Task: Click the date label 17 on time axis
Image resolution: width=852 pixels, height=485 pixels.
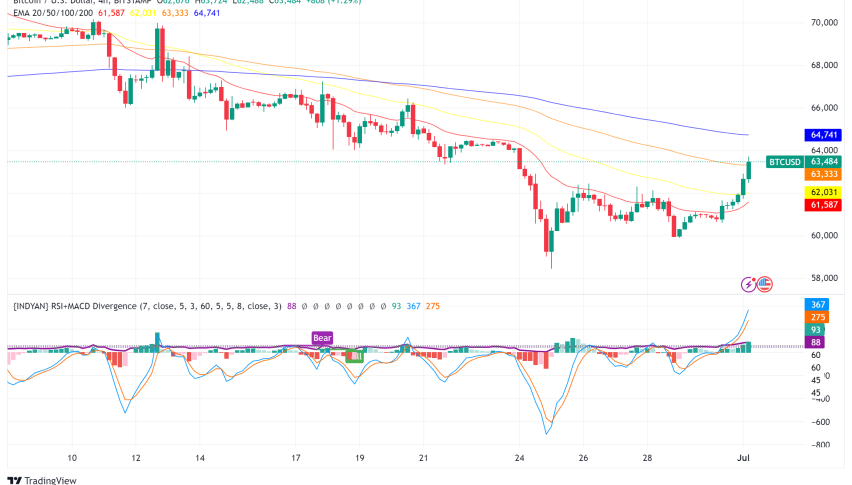Action: pos(296,458)
